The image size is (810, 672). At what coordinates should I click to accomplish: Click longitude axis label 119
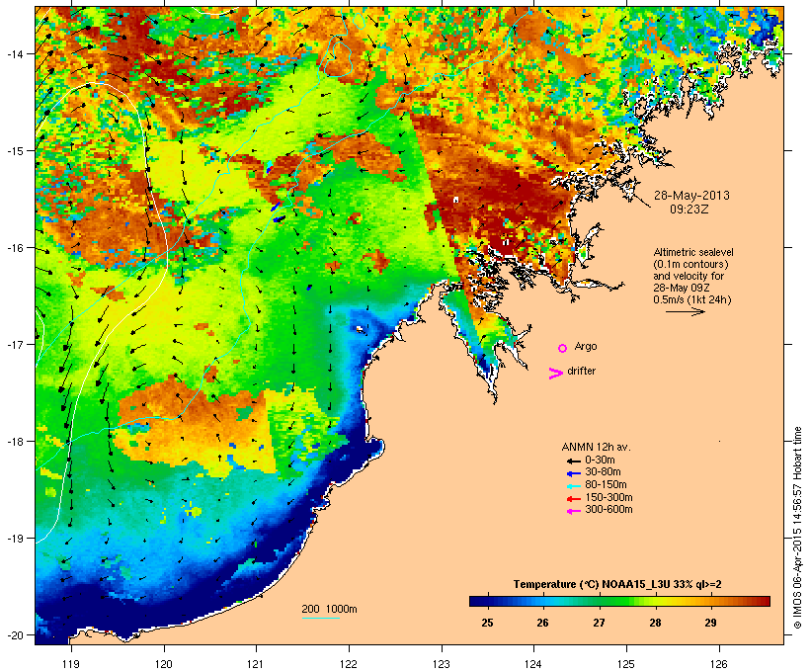[71, 664]
